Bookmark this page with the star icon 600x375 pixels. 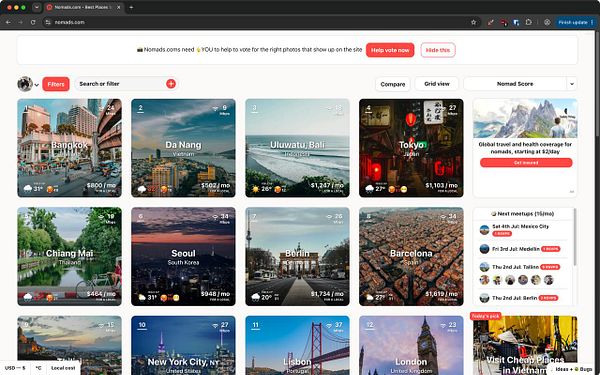pyautogui.click(x=474, y=22)
